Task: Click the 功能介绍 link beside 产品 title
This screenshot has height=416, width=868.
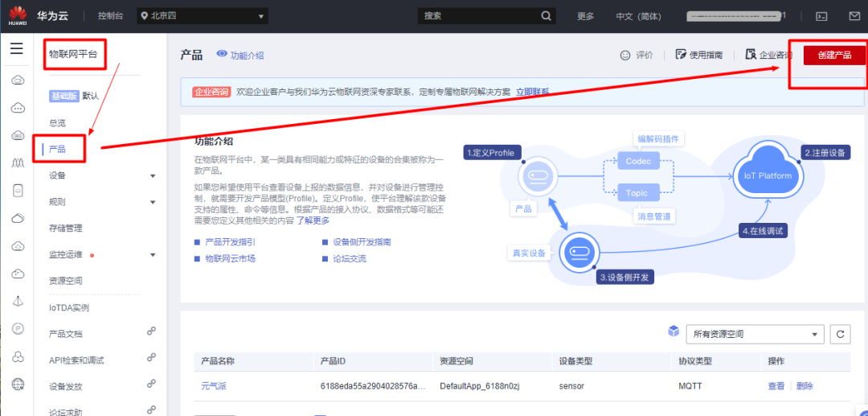Action: (247, 55)
